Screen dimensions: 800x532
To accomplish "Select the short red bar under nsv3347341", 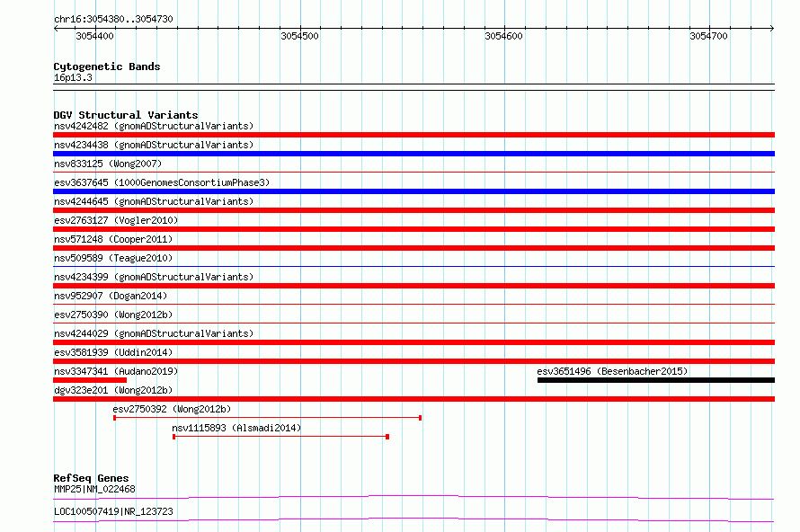I will [x=90, y=380].
